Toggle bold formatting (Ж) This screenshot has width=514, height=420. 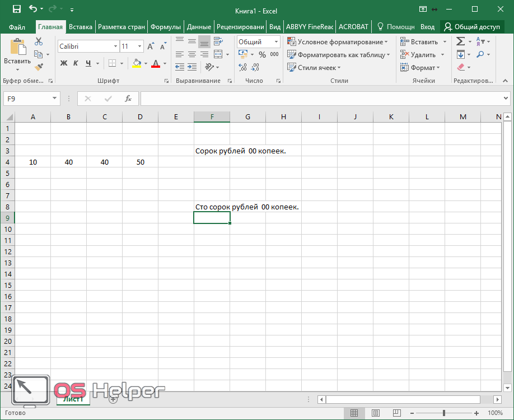(63, 63)
